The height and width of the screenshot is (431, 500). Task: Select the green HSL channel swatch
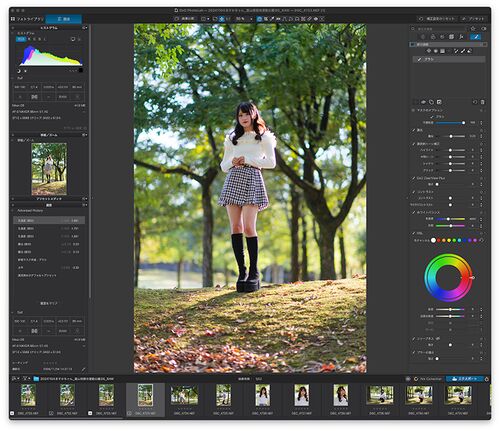454,240
